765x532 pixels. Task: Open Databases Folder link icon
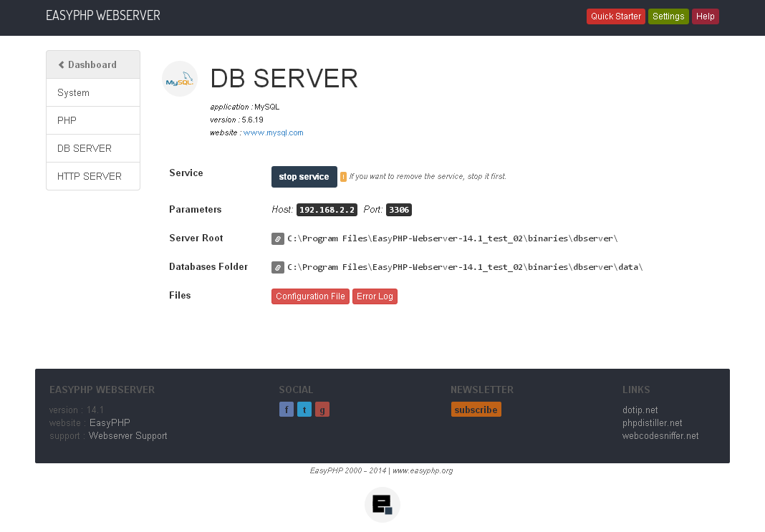[x=278, y=267]
